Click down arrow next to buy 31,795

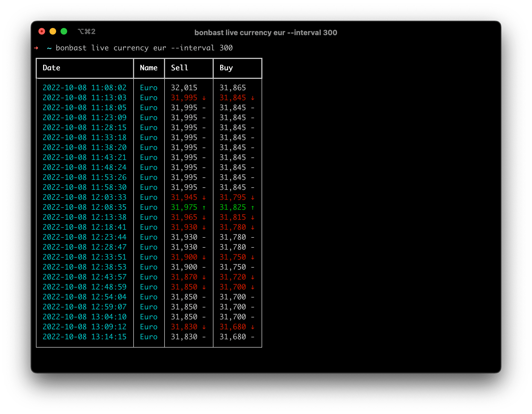(253, 198)
